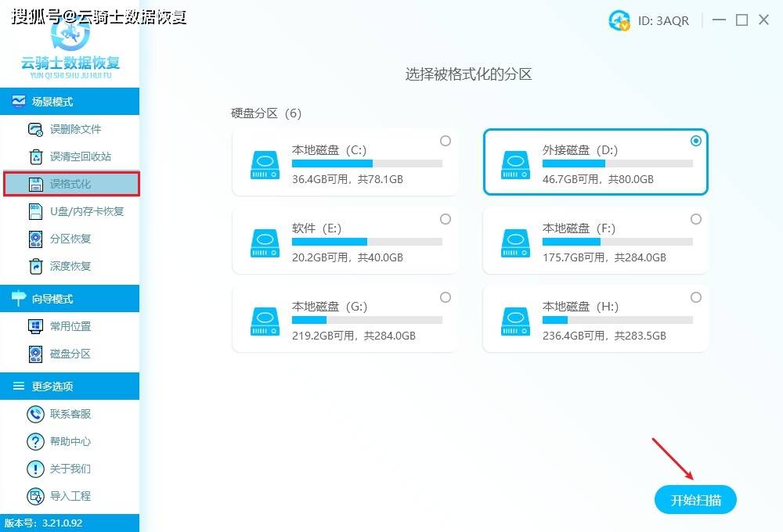The image size is (783, 532).
Task: Click the drive icon for 软件 (E:)
Action: [x=265, y=243]
